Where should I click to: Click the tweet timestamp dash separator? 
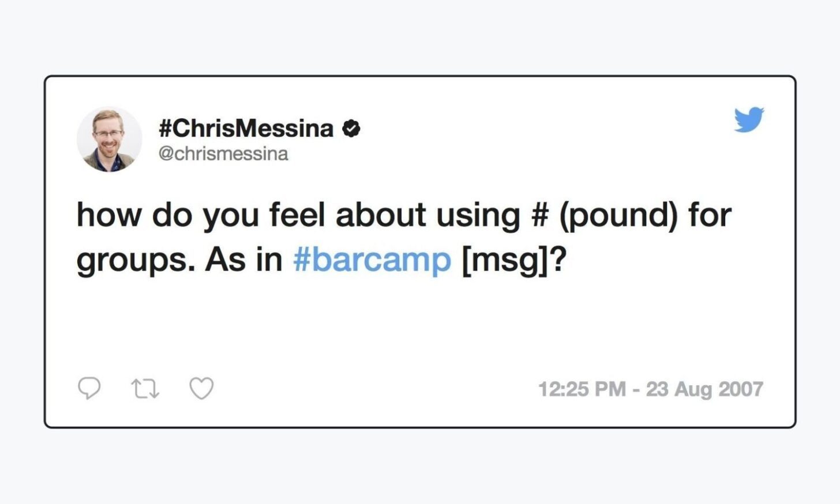(636, 389)
